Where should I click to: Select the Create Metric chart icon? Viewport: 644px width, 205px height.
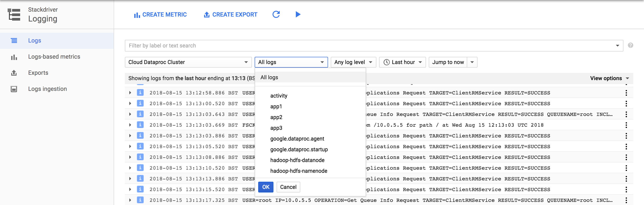pyautogui.click(x=136, y=15)
